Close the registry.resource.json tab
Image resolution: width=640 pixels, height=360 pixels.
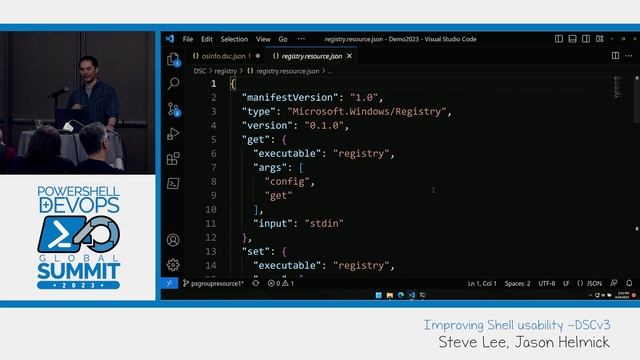pyautogui.click(x=349, y=56)
